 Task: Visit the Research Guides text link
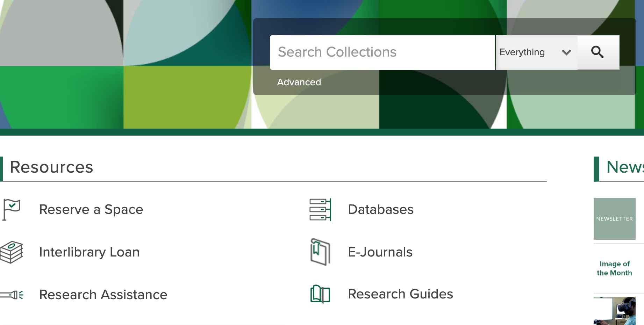click(400, 294)
